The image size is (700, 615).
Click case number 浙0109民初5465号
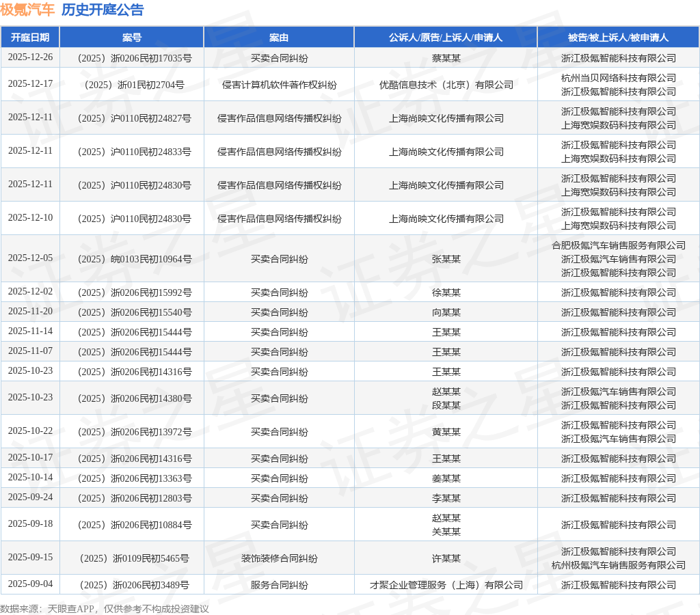[x=135, y=558]
